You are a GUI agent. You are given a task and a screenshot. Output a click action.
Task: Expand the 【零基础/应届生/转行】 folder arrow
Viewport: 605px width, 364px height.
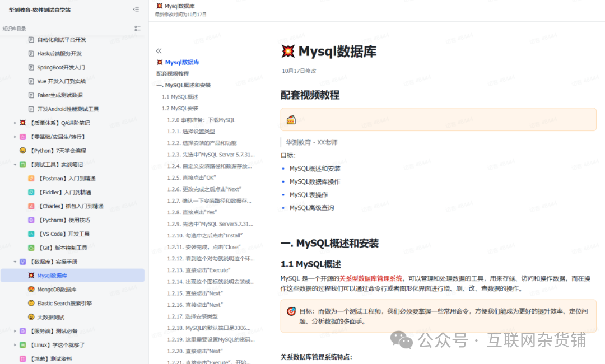point(15,137)
